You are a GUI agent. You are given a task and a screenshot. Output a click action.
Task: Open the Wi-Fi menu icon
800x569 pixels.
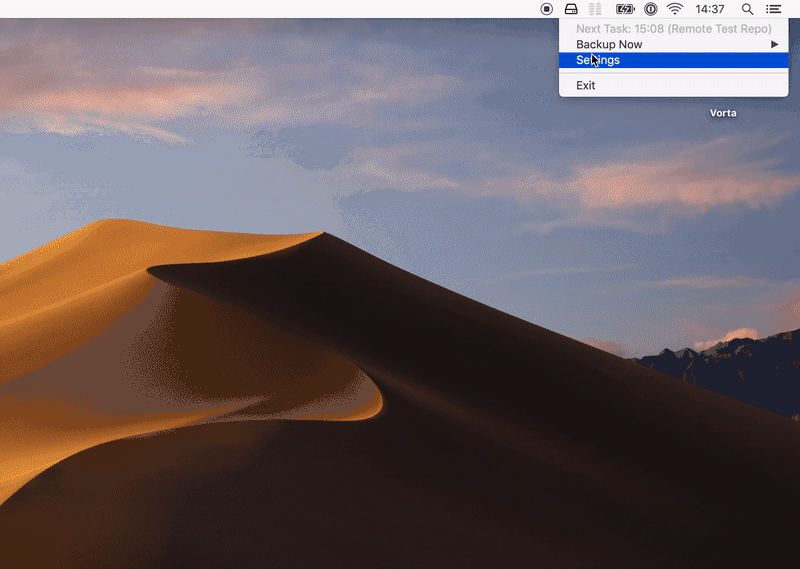pyautogui.click(x=675, y=9)
